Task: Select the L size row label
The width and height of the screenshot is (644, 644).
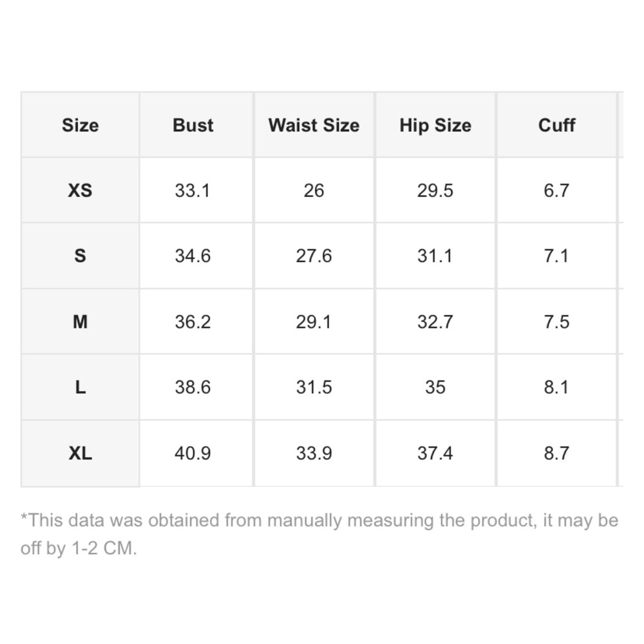Action: click(80, 387)
